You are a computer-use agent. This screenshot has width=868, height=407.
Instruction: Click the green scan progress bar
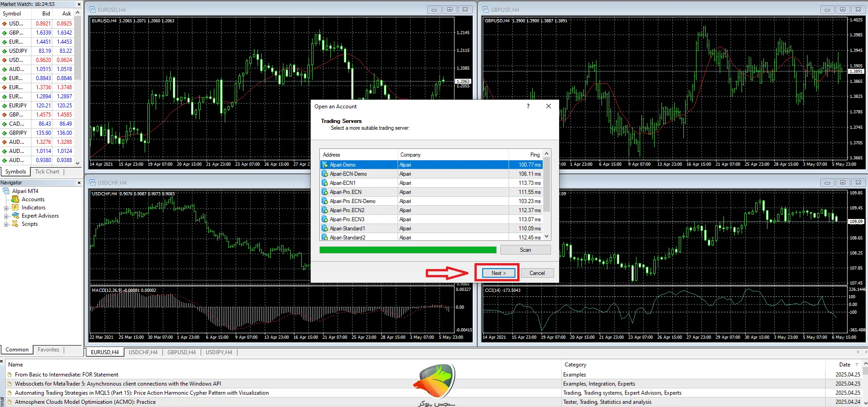(x=408, y=250)
